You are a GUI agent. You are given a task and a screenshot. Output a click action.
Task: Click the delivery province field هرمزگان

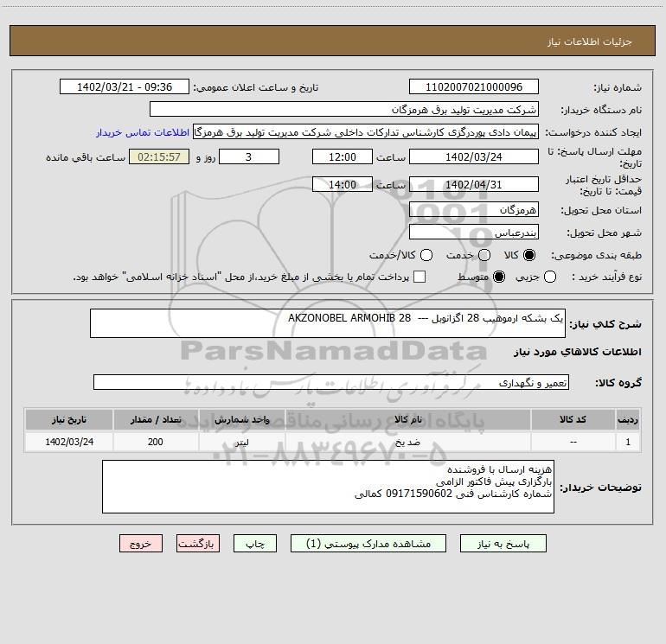tap(474, 209)
